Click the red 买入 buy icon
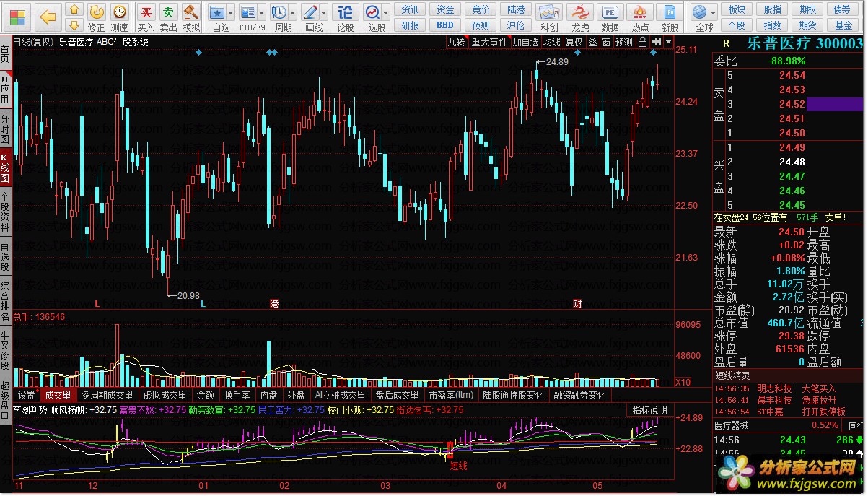868x496 pixels. [146, 12]
